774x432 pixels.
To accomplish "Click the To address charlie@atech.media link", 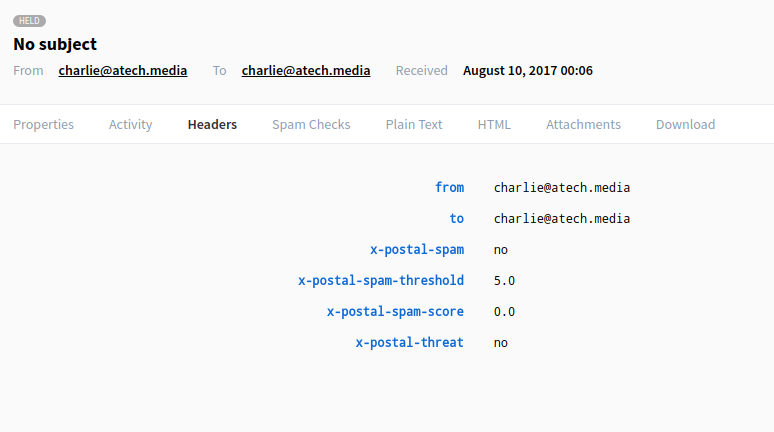I will (306, 71).
